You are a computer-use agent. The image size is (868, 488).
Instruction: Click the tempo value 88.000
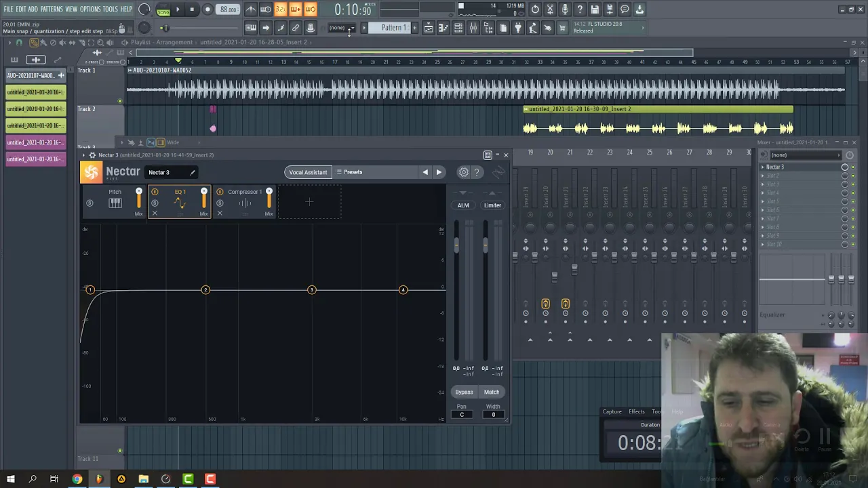pos(229,9)
